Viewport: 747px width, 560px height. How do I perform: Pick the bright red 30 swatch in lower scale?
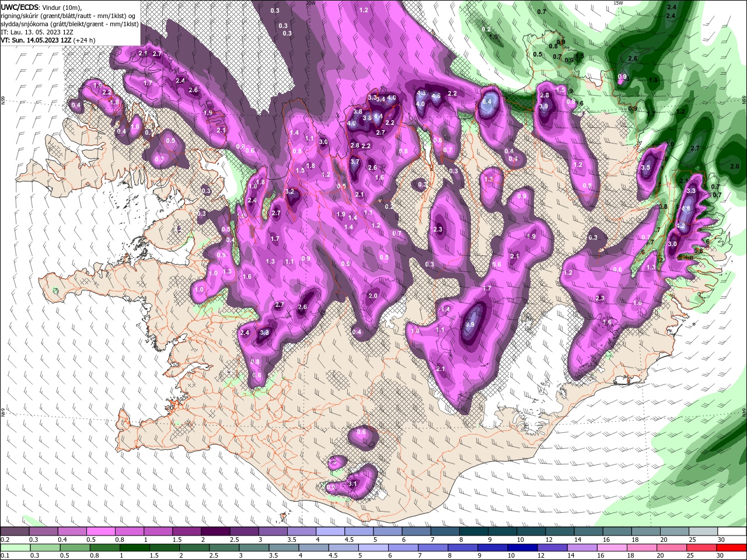732,548
